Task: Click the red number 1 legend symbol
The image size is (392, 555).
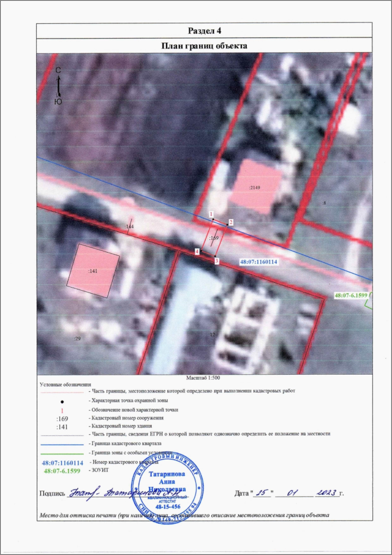Action: click(62, 409)
